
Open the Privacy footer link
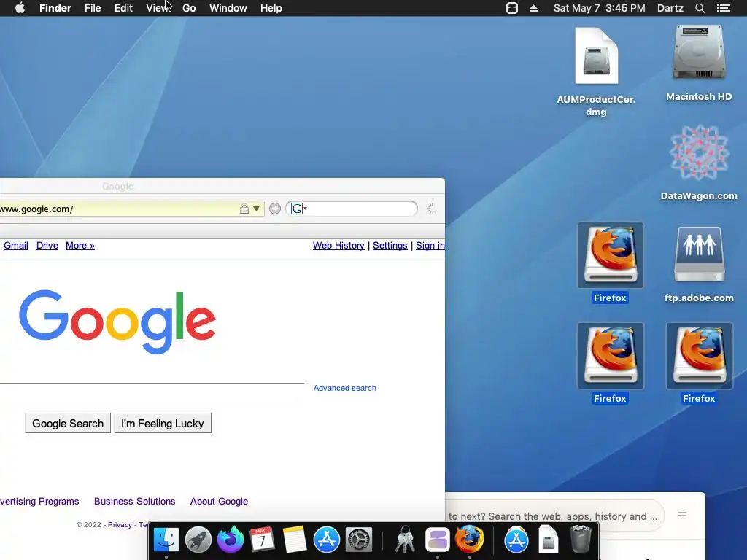tap(120, 525)
